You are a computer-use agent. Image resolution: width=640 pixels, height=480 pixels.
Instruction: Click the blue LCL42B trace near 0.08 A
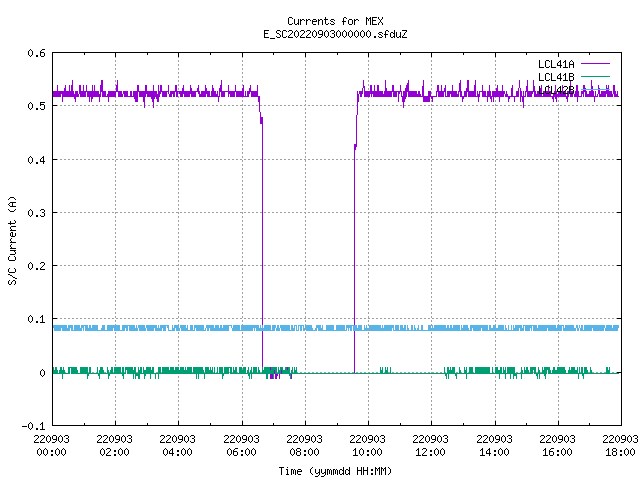[336, 328]
